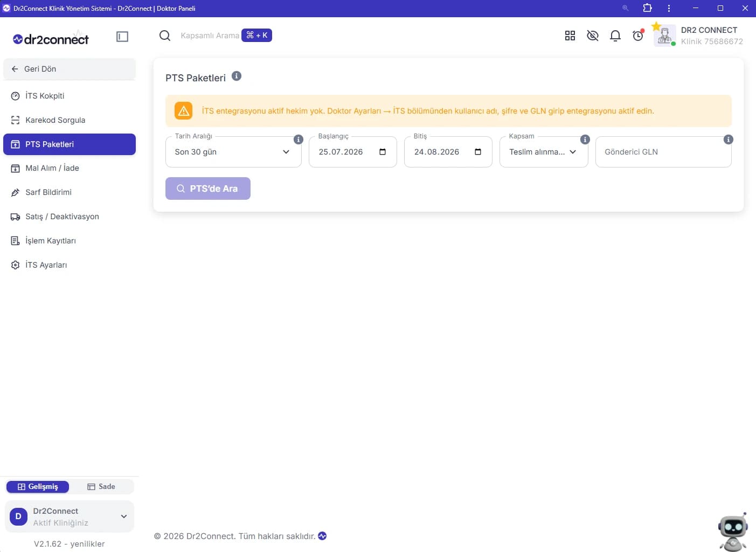Viewport: 756px width, 552px height.
Task: Click the orange warning triangle icon
Action: (x=184, y=111)
